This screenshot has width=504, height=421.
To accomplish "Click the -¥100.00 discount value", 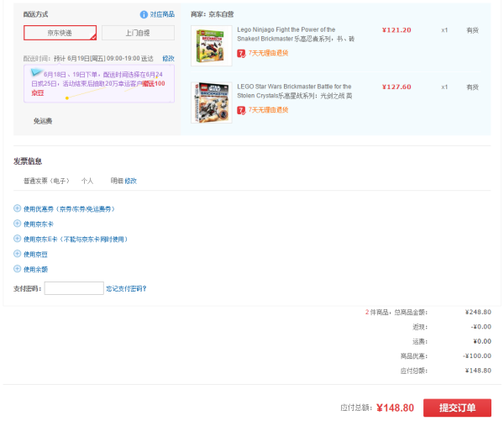I will point(477,356).
